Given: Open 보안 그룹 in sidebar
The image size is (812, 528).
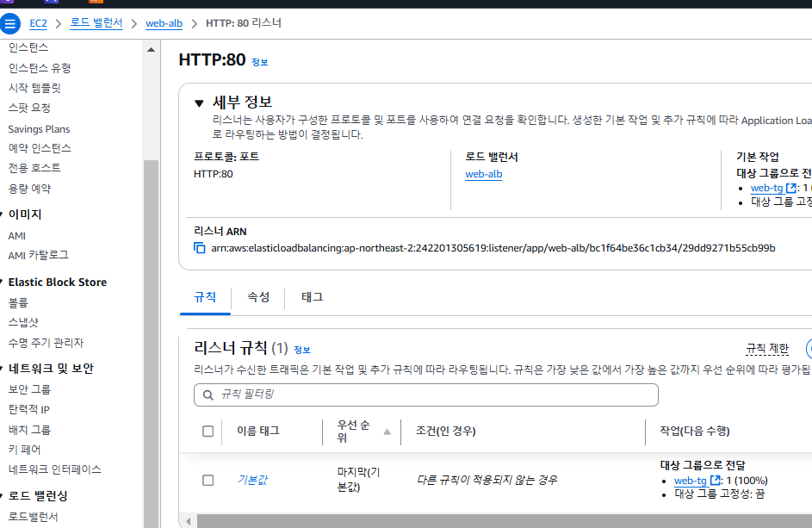Looking at the screenshot, I should pos(29,389).
